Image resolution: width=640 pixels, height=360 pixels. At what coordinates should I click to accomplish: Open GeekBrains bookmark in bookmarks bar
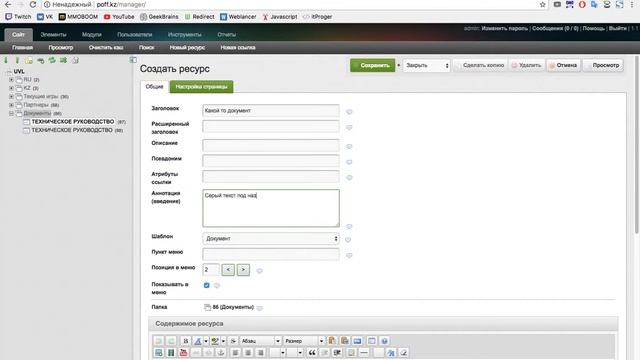[x=159, y=17]
